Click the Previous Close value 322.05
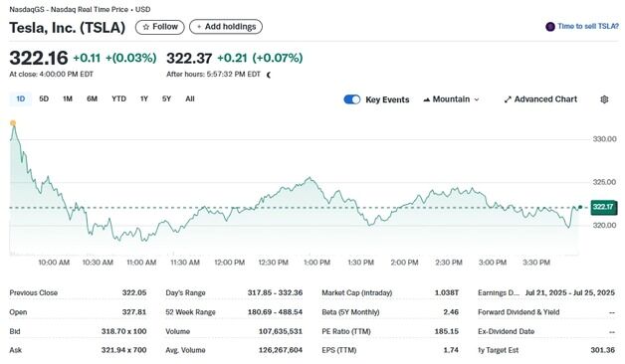625x364 pixels. pyautogui.click(x=134, y=292)
